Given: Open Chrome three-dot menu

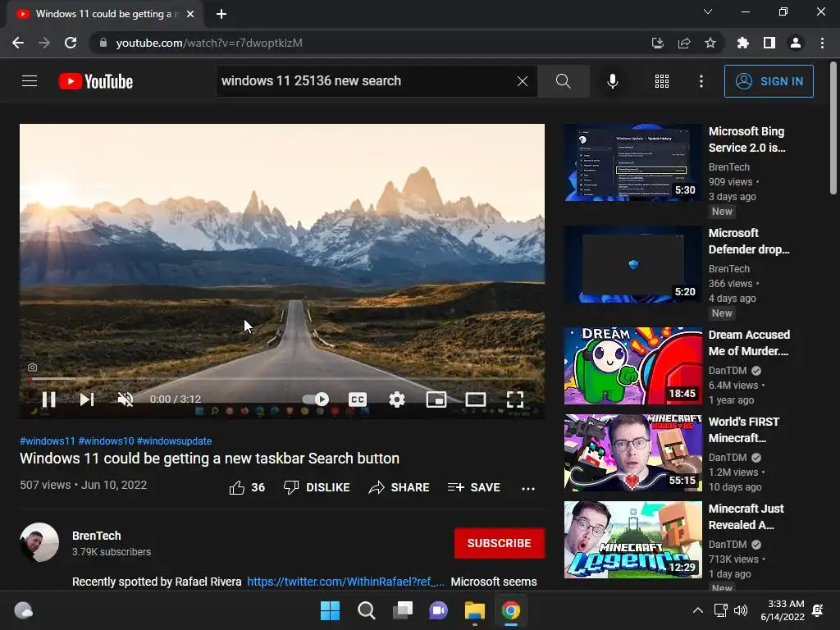Looking at the screenshot, I should (x=822, y=43).
